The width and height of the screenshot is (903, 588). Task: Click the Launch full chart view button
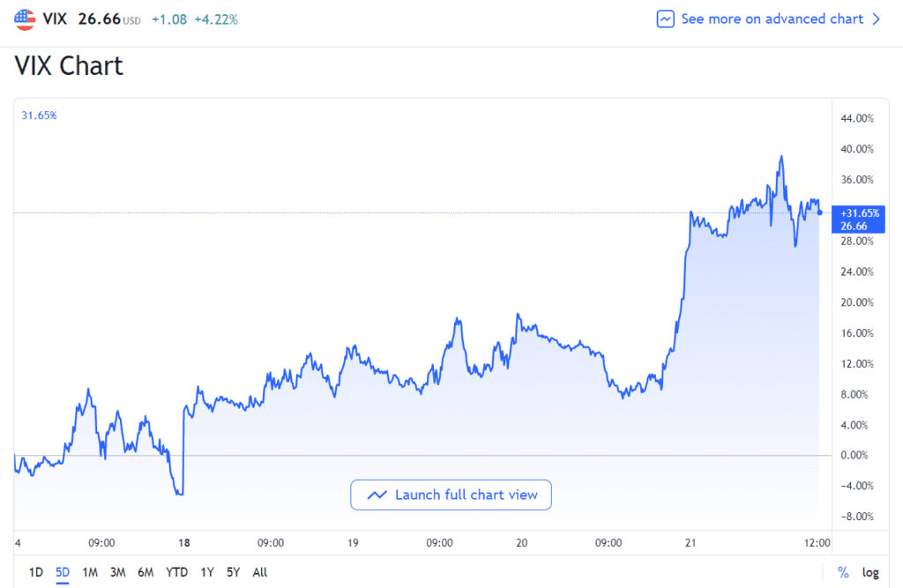(x=451, y=495)
